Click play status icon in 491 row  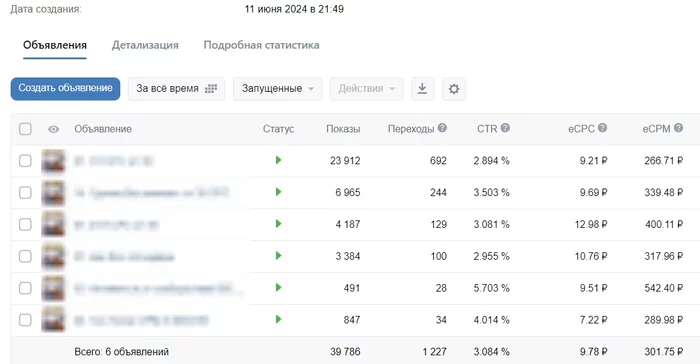pos(278,288)
